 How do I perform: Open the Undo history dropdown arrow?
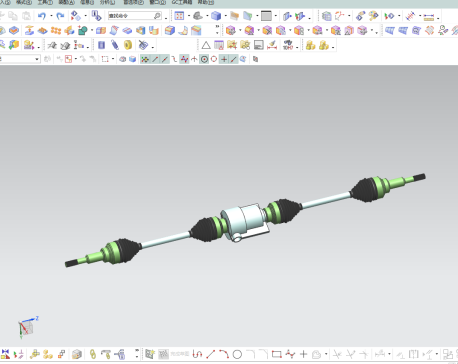tap(51, 16)
